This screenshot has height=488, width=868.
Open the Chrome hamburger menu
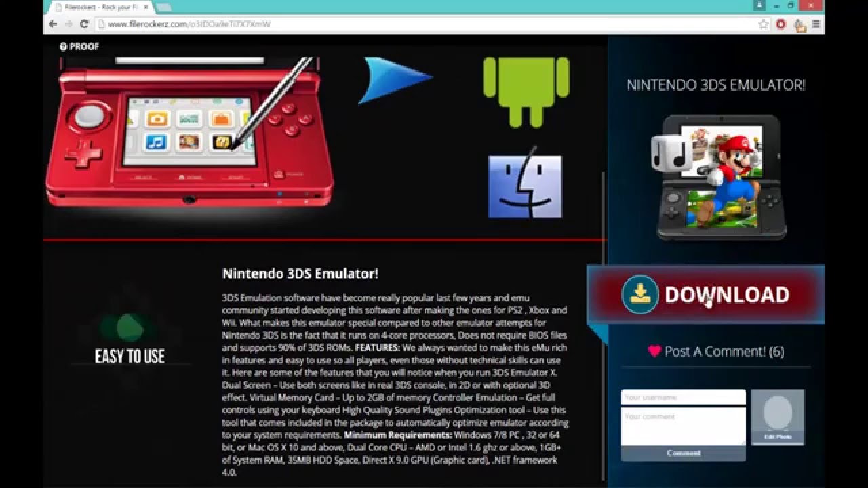coord(816,24)
